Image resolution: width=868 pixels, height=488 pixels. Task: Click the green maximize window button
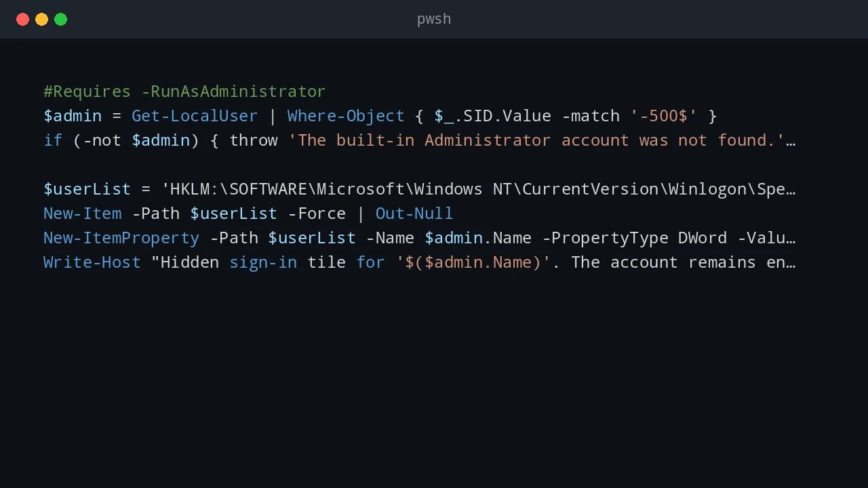pos(60,19)
